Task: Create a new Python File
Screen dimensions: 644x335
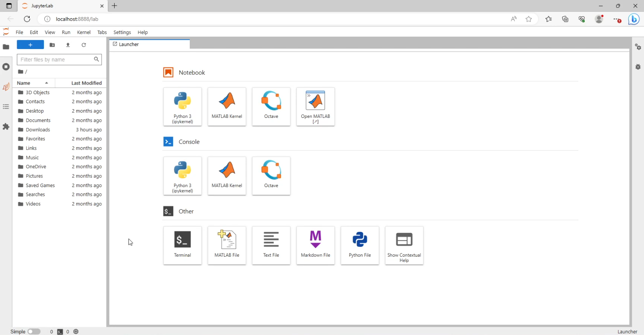Action: pyautogui.click(x=360, y=246)
